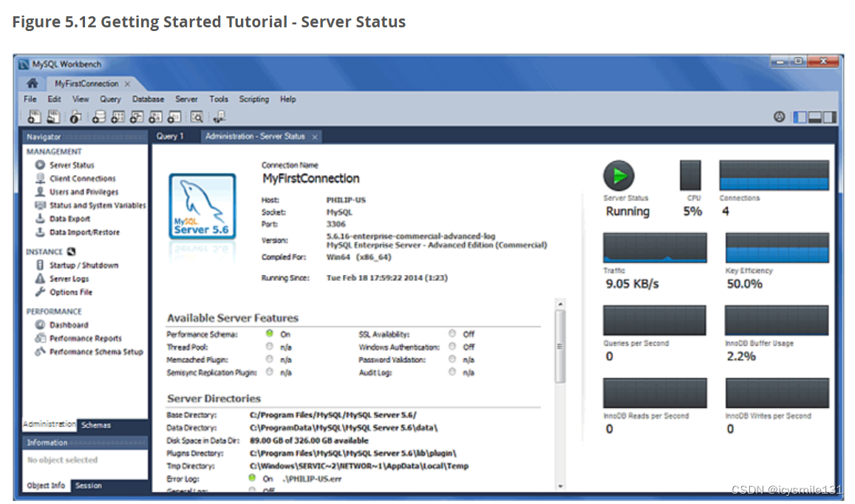Viewport: 855px width, 504px height.
Task: Toggle the left sidebar panel visibility
Action: pos(800,117)
